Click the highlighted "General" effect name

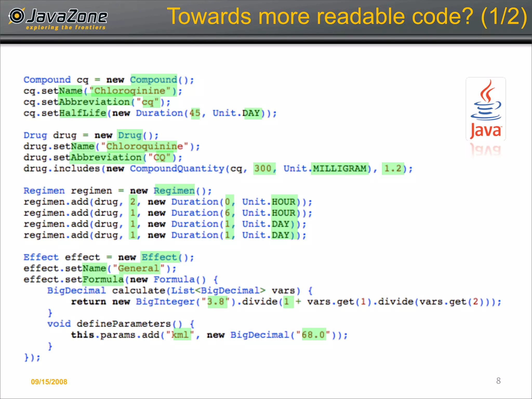coord(138,268)
